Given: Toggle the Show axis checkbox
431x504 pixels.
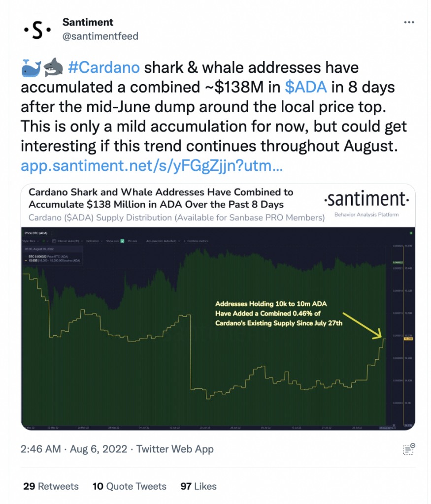Looking at the screenshot, I should point(122,241).
